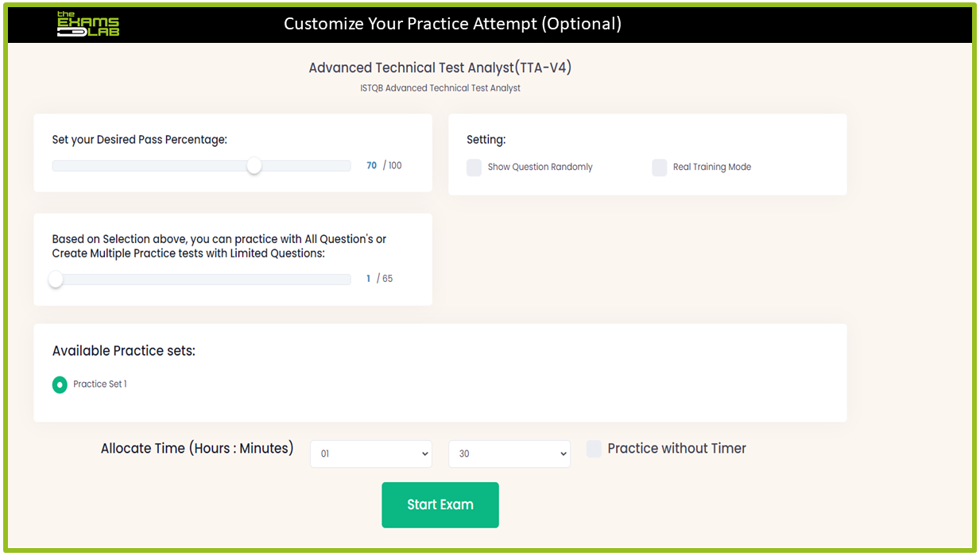Expand the minutes dropdown showing 30

point(509,454)
